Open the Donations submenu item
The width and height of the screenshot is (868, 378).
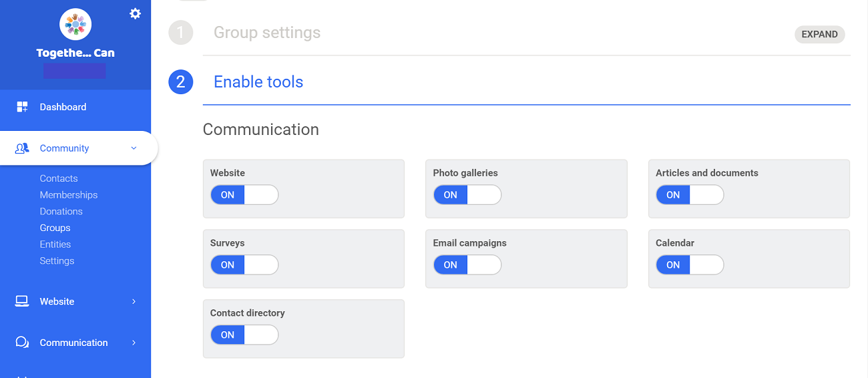click(61, 211)
